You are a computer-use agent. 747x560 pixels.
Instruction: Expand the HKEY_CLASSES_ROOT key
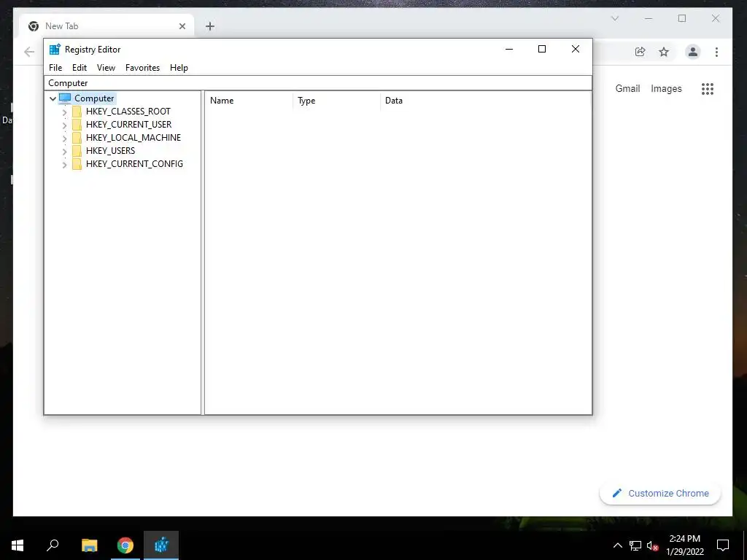pyautogui.click(x=64, y=112)
